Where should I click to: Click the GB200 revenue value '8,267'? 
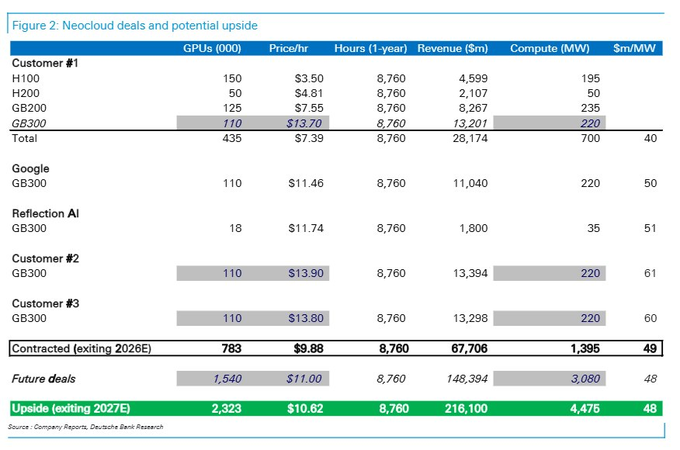click(474, 108)
